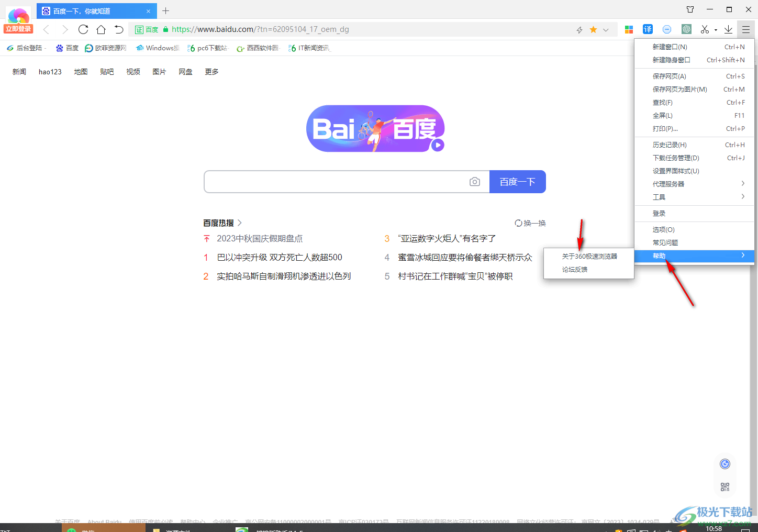Select 打印(P)... menu item
The width and height of the screenshot is (758, 532).
(x=694, y=129)
